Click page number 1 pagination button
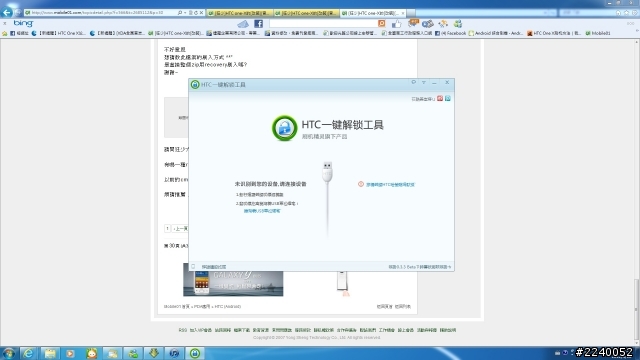 [x=167, y=229]
